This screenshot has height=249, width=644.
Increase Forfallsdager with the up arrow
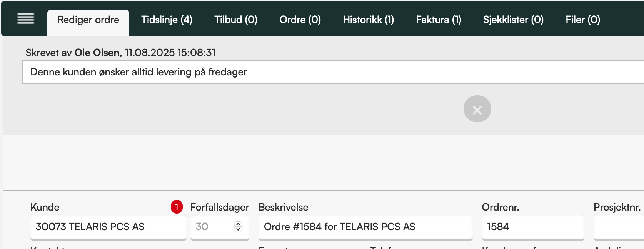[x=238, y=224]
